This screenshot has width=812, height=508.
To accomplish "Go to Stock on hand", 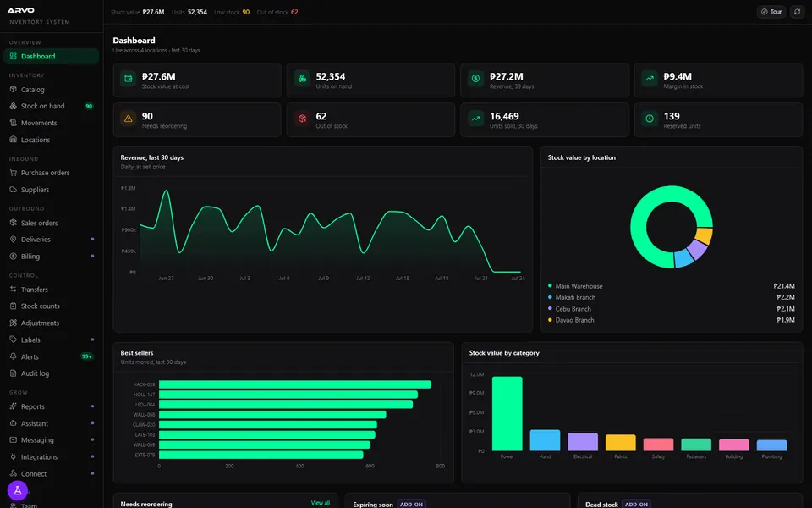I will point(51,107).
